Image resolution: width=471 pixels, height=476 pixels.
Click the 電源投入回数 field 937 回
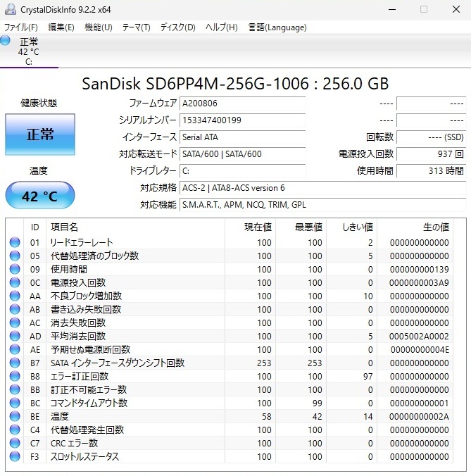point(432,154)
